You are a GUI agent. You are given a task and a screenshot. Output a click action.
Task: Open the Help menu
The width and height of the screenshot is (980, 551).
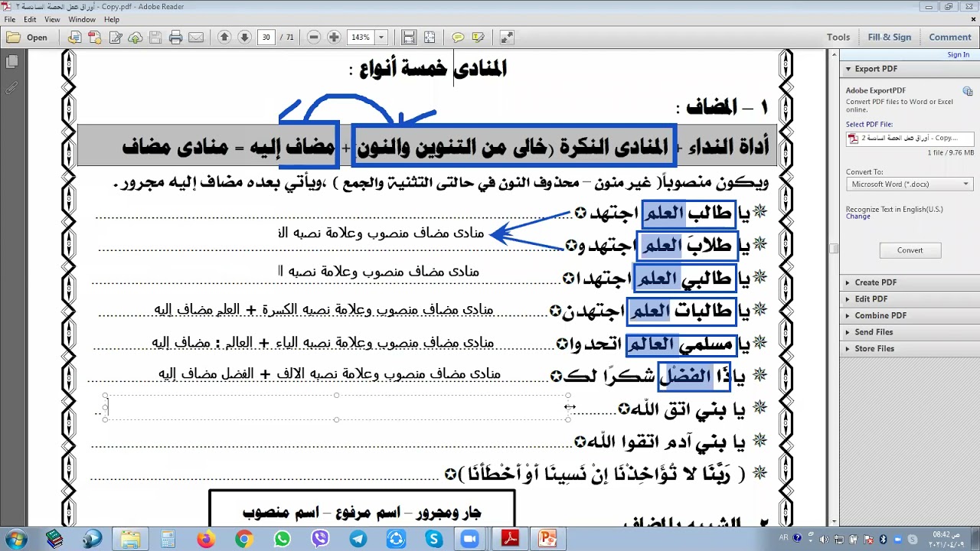pos(112,19)
